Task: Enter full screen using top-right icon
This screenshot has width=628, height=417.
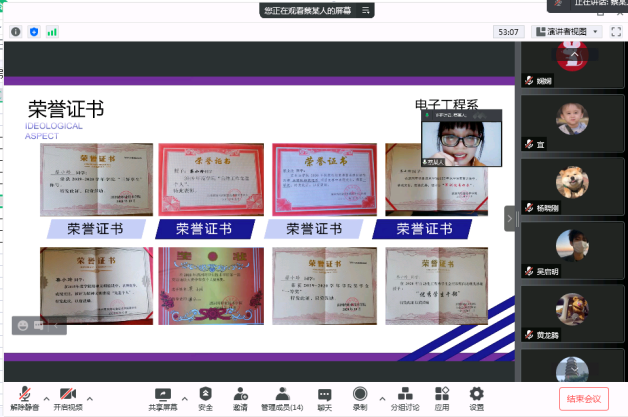Action: [616, 31]
